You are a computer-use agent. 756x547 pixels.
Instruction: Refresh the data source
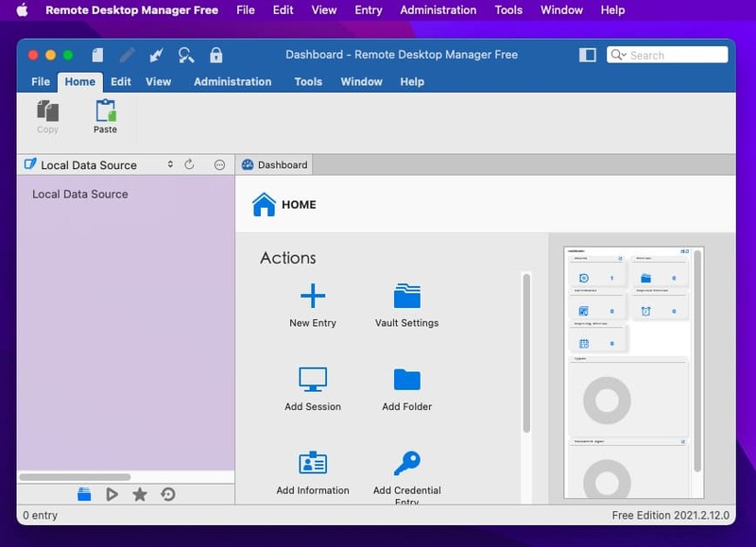190,164
